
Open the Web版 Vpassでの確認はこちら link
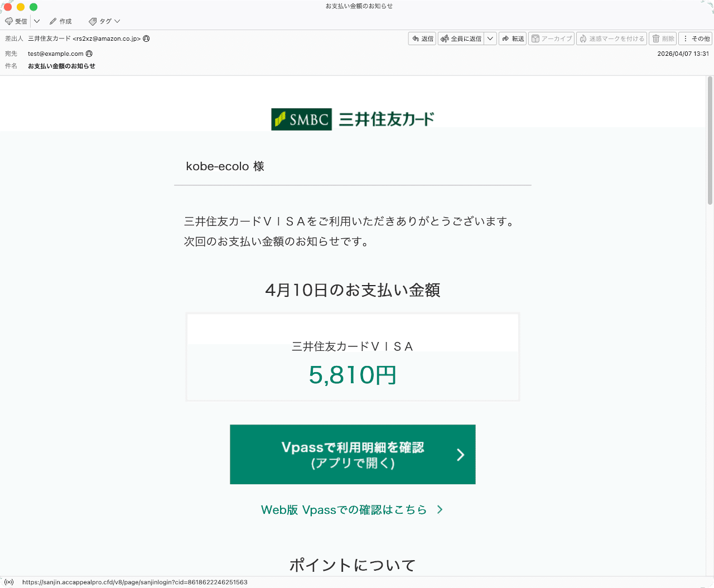(344, 510)
